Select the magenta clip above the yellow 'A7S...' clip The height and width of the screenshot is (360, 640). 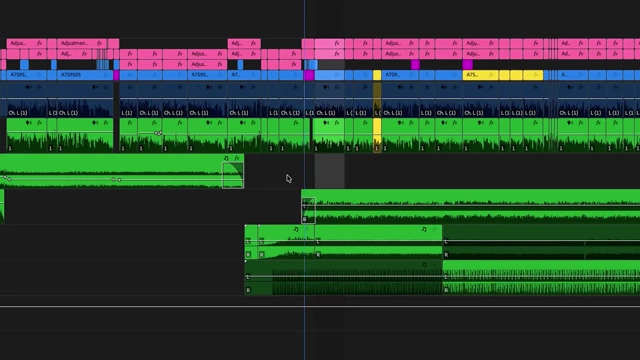pyautogui.click(x=467, y=64)
